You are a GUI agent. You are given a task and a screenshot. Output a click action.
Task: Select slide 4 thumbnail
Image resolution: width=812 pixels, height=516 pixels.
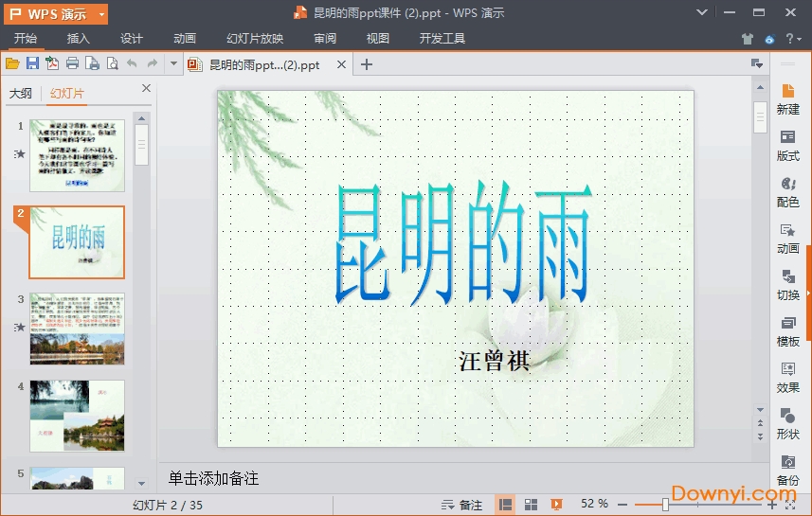(x=77, y=416)
